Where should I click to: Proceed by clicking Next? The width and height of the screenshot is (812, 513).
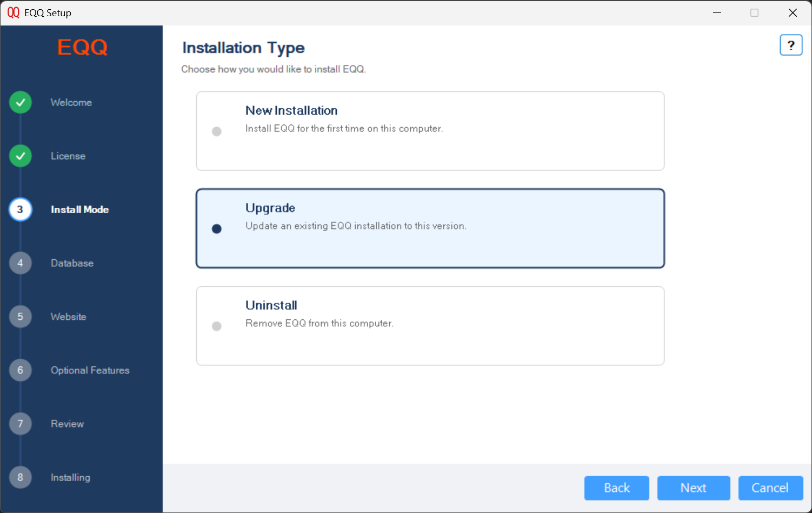tap(694, 488)
